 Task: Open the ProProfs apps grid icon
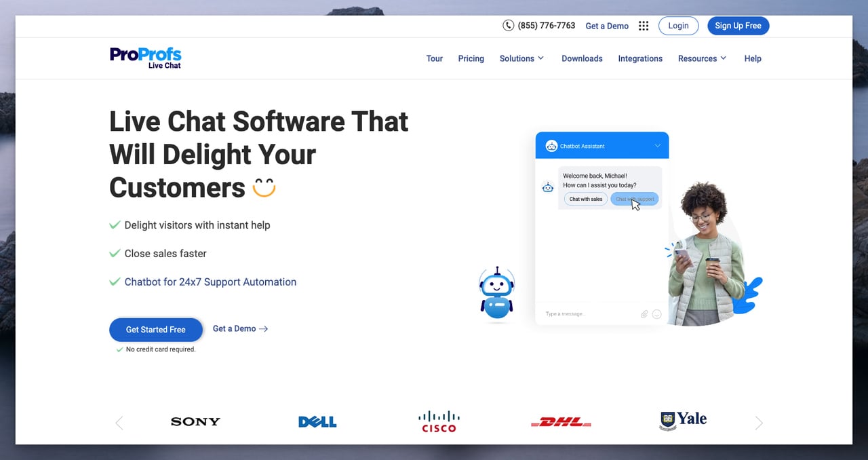click(643, 25)
